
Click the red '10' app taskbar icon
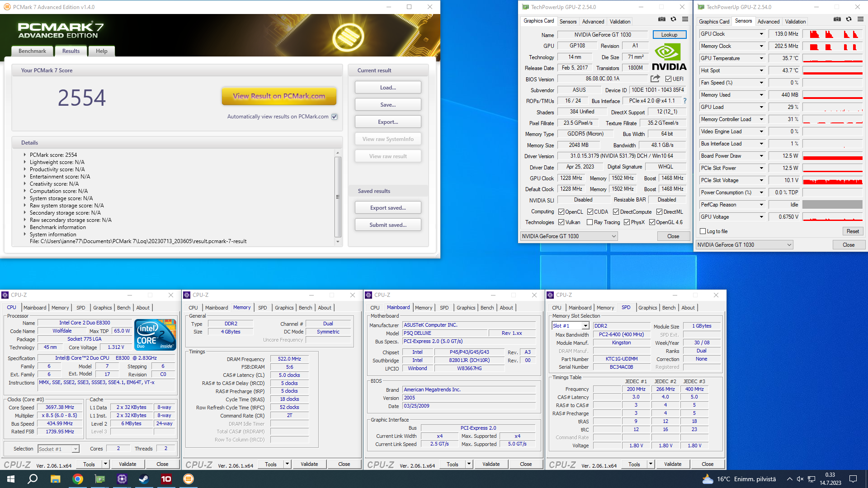pyautogui.click(x=166, y=479)
